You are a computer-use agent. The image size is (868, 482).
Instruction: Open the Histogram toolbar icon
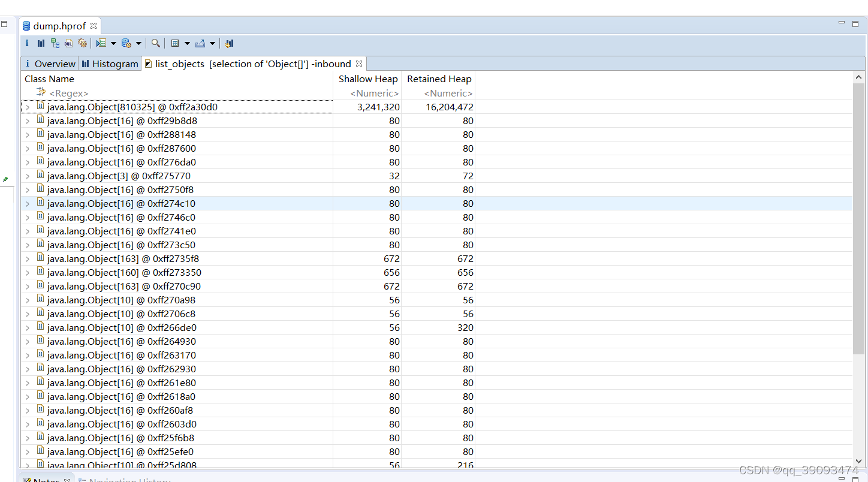tap(41, 43)
